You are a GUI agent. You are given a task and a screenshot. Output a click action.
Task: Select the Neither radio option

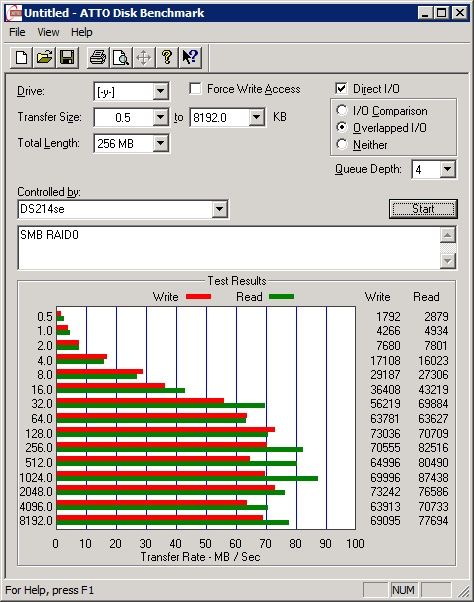(x=342, y=144)
